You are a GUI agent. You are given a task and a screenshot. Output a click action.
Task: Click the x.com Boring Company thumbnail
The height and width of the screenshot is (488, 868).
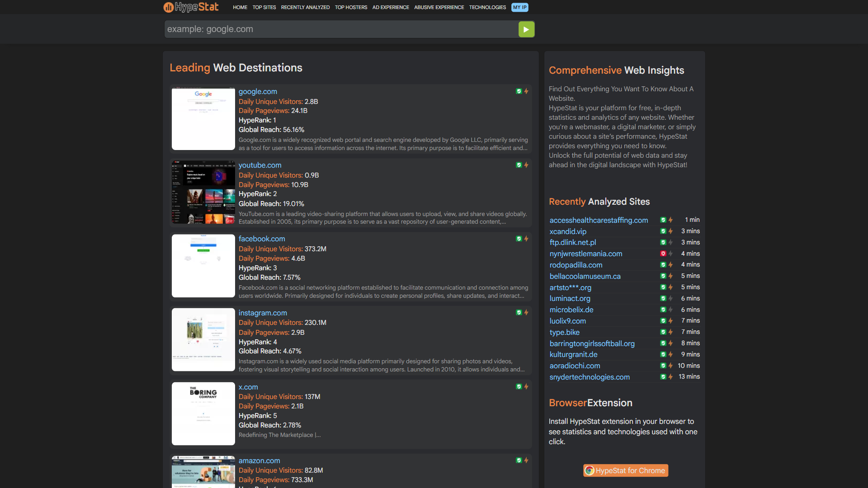203,414
